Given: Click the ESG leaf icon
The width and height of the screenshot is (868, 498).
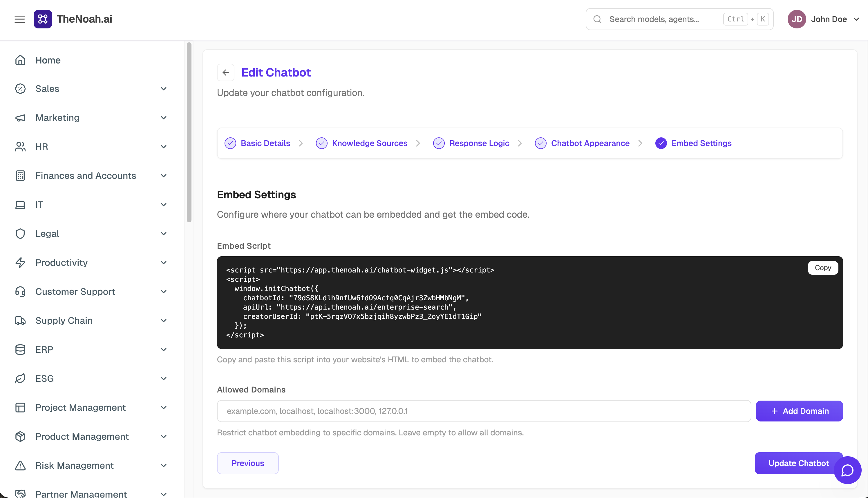Looking at the screenshot, I should 20,378.
